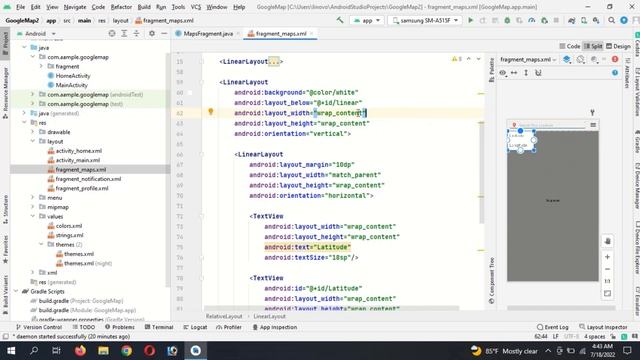Select activity_main.xml in project tree
This screenshot has width=640, height=360.
[x=78, y=160]
